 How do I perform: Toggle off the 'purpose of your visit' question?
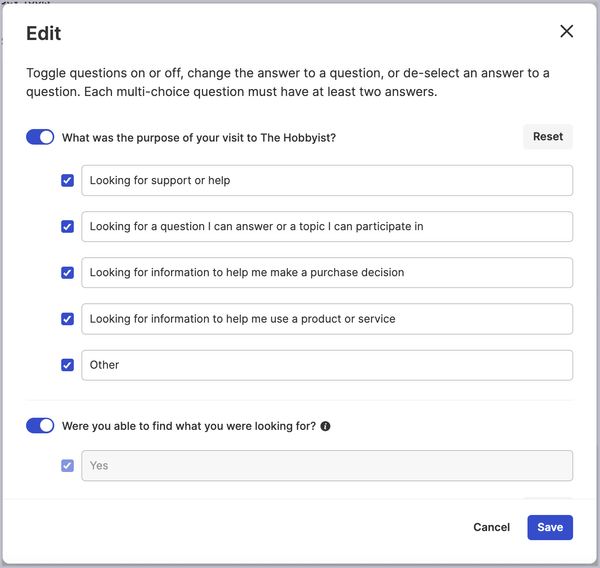click(x=40, y=137)
